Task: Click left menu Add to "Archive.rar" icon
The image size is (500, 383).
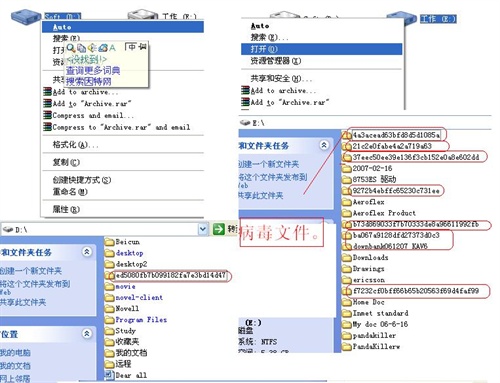Action: point(47,103)
